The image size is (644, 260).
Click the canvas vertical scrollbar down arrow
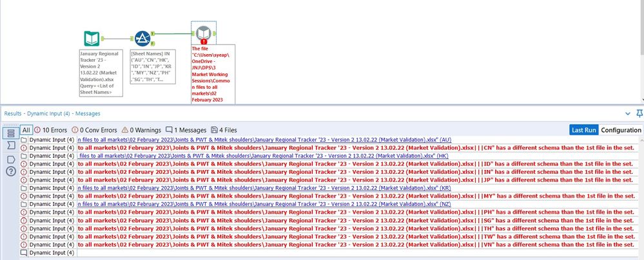(641, 99)
